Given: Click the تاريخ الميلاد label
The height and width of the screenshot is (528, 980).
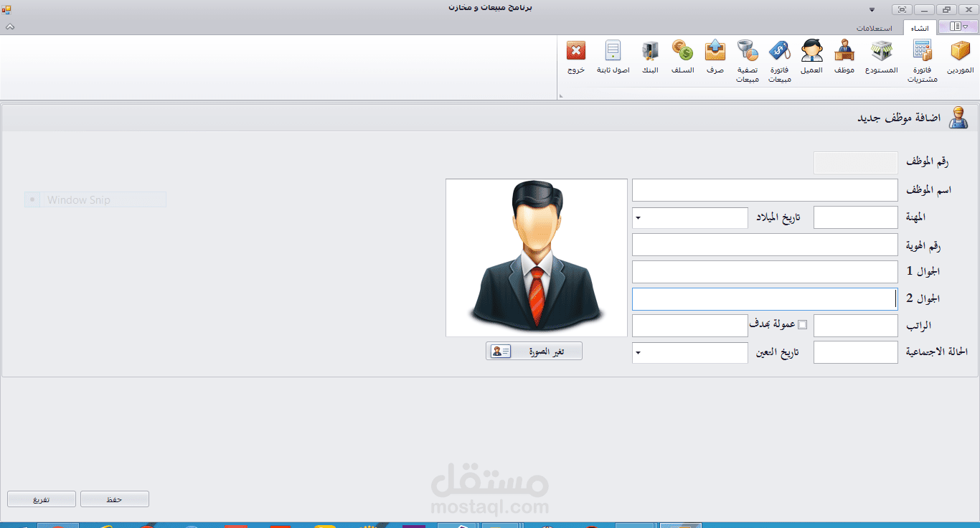Looking at the screenshot, I should pos(778,217).
